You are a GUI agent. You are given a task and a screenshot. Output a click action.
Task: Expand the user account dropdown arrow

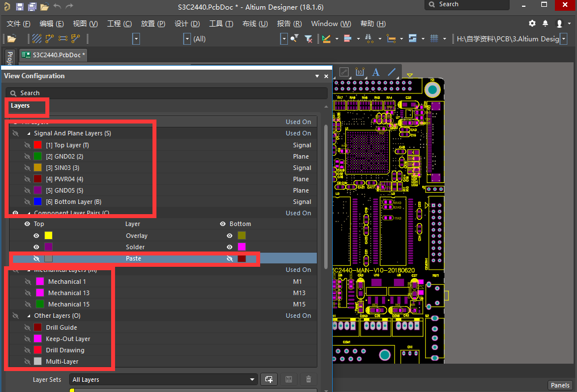point(569,24)
